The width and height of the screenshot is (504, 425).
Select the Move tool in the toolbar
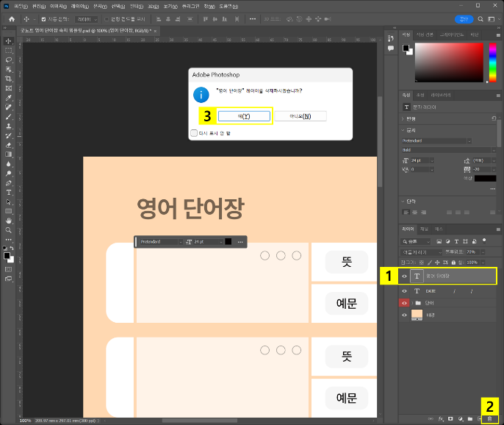(8, 41)
